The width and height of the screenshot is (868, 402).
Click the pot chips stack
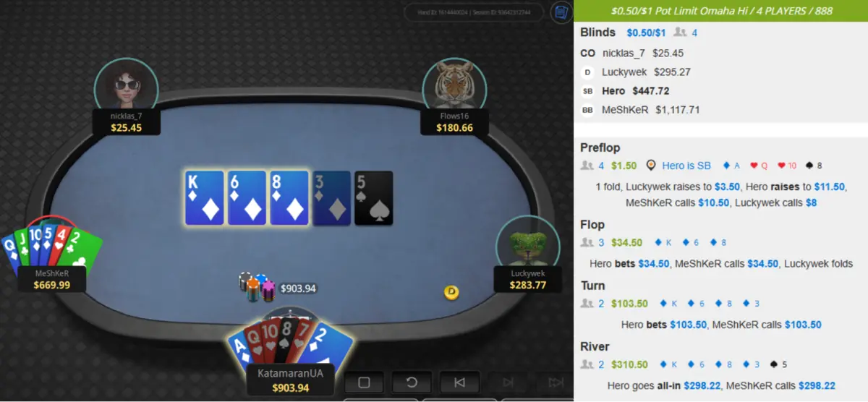[259, 286]
